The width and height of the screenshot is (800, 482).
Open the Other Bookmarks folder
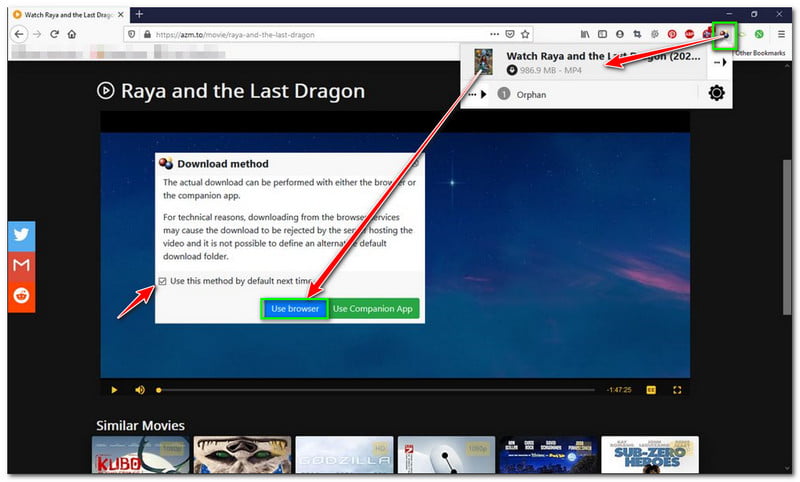click(760, 53)
